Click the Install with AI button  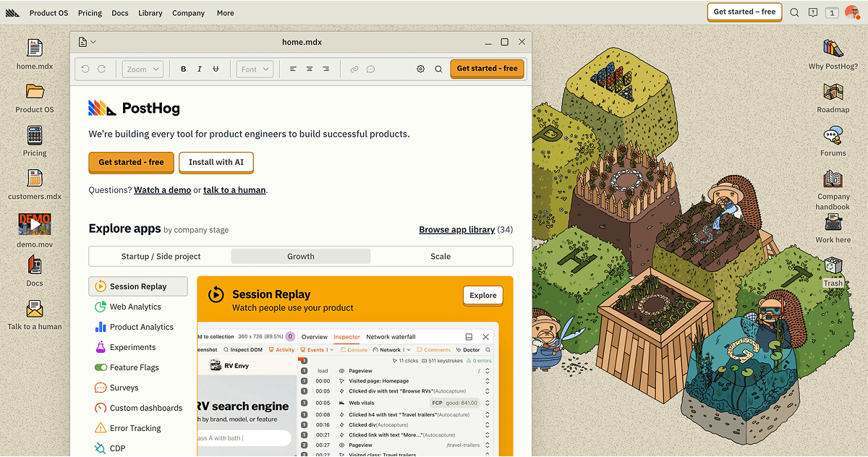[x=216, y=162]
